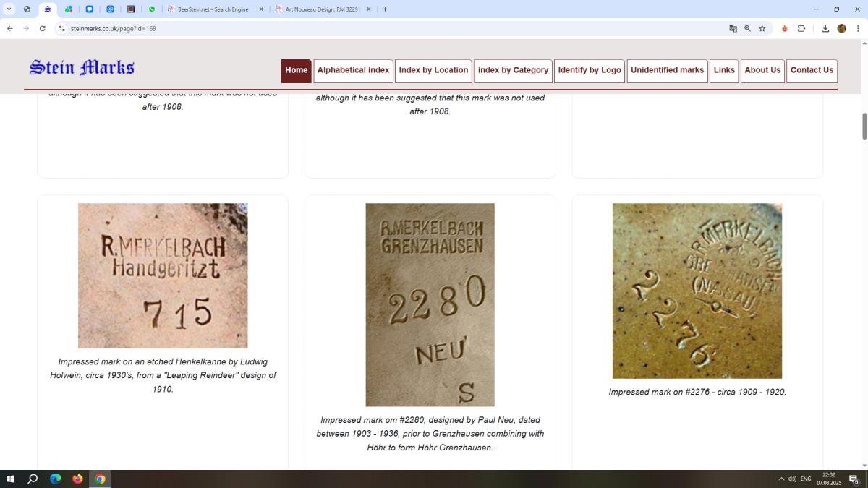
Task: Open Index by Location menu
Action: tap(433, 71)
